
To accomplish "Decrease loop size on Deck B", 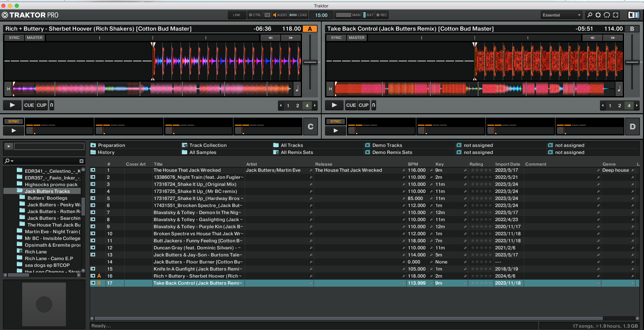I will [603, 106].
